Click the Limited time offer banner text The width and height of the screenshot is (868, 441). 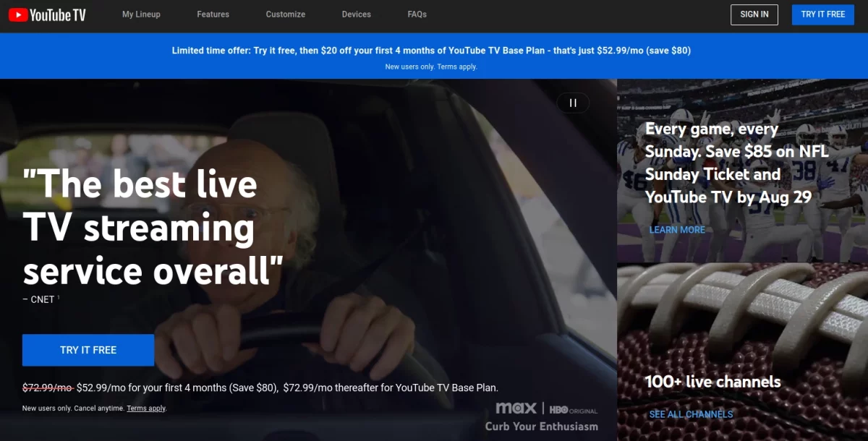(431, 51)
